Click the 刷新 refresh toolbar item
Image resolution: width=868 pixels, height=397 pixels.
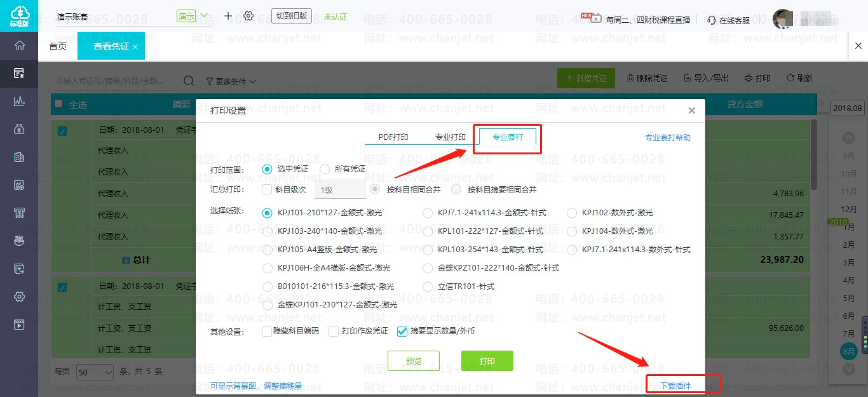tap(799, 78)
